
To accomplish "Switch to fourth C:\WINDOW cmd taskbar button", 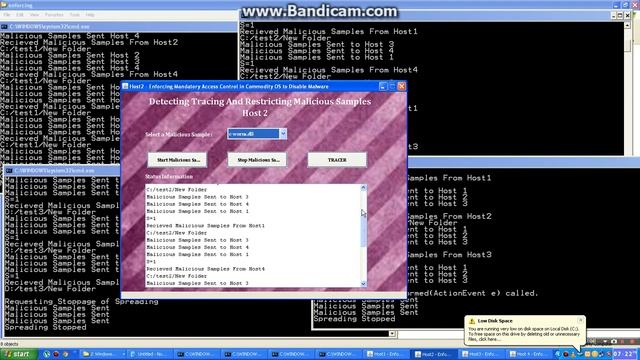I will [x=339, y=354].
